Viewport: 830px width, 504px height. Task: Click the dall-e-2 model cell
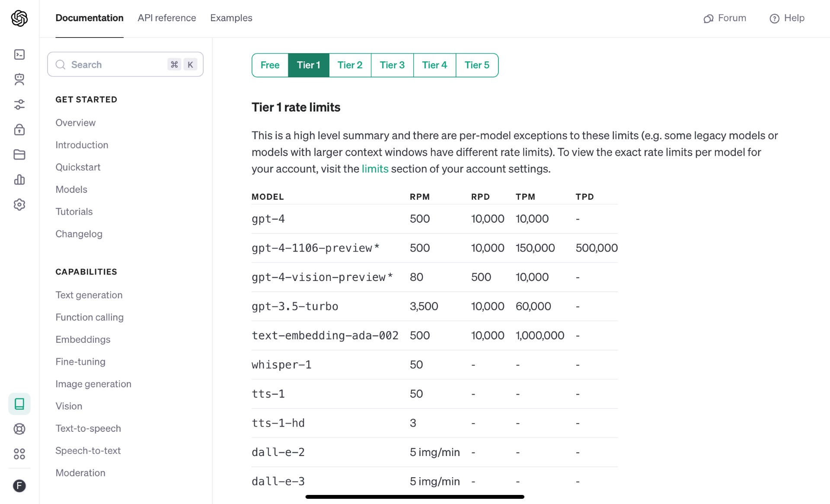[278, 452]
